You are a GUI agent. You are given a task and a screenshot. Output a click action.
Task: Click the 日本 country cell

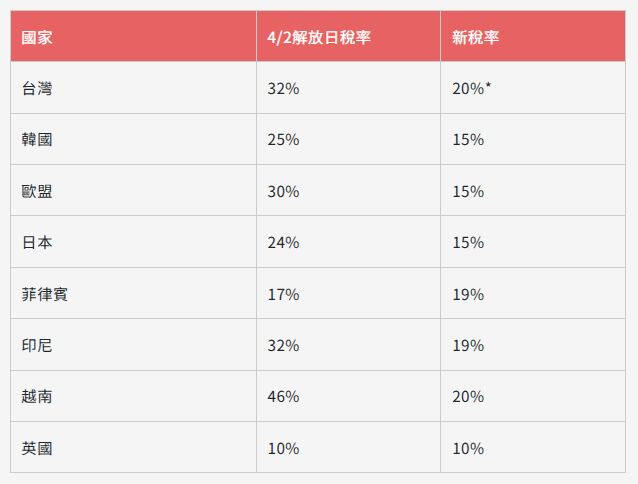point(133,242)
